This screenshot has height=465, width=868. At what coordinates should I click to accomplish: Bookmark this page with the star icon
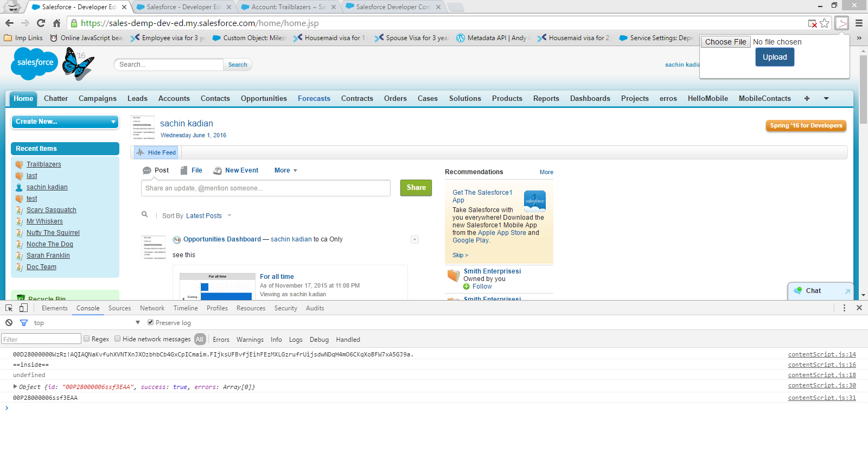point(825,23)
